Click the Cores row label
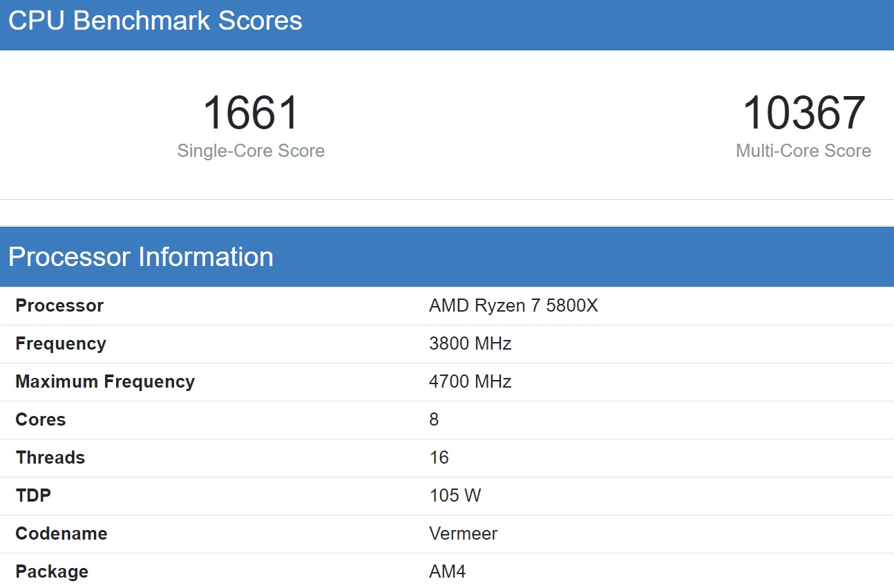Image resolution: width=894 pixels, height=588 pixels. click(x=41, y=419)
